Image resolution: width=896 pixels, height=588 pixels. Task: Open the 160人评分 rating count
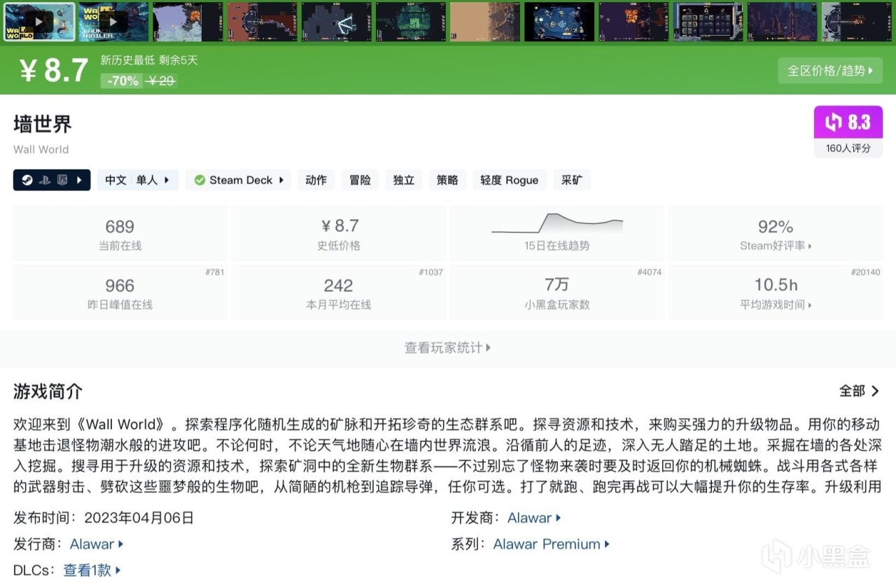848,148
